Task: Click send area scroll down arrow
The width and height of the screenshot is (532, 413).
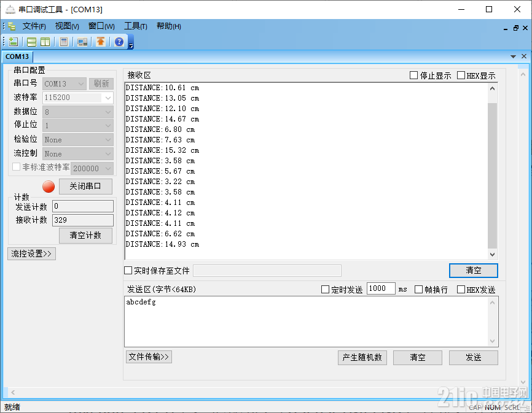Action: pyautogui.click(x=492, y=341)
